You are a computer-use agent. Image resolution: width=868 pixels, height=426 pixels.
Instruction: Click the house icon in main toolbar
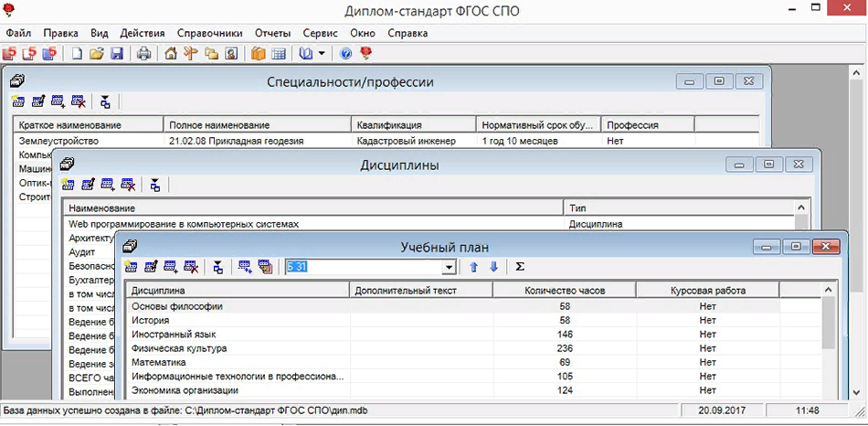171,53
